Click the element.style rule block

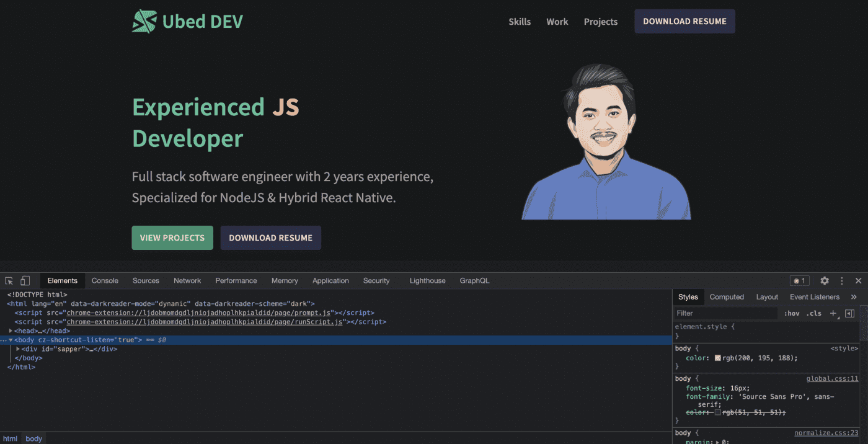[766, 331]
